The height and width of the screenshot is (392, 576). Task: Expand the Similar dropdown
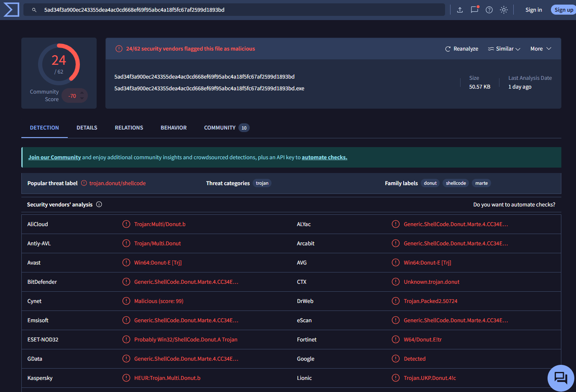[x=504, y=49]
